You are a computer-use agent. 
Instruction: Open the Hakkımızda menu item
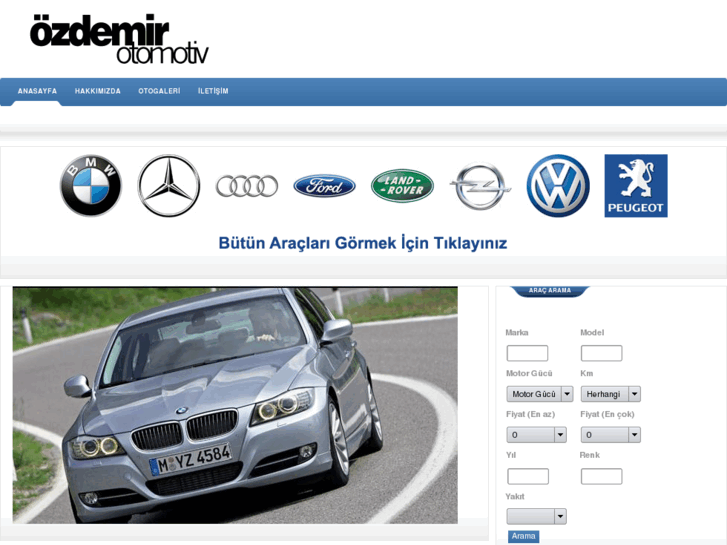(98, 91)
